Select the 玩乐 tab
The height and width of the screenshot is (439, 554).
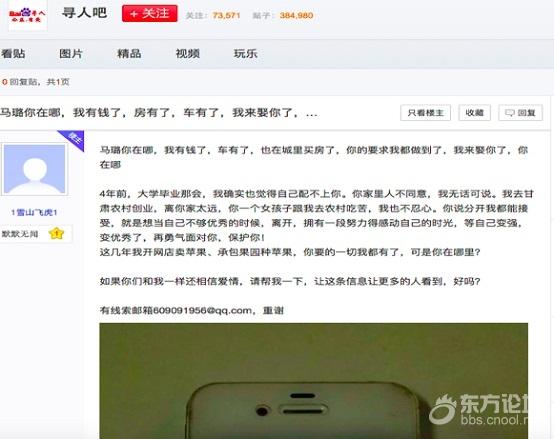click(246, 54)
